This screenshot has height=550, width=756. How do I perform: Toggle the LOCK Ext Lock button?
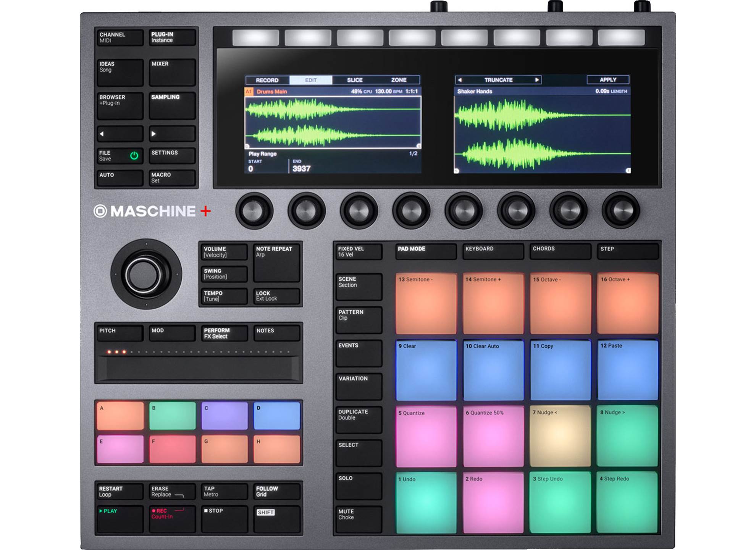276,296
